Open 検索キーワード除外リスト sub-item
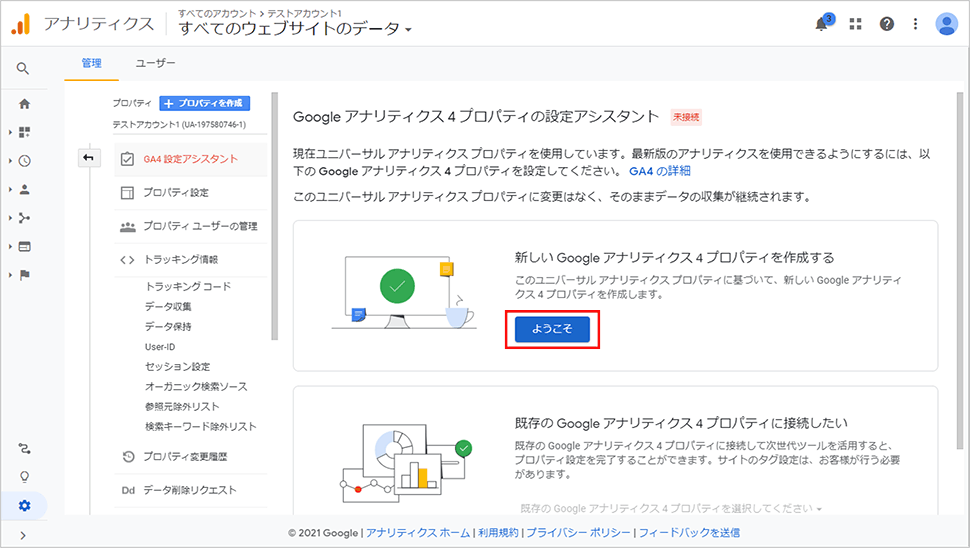 point(200,426)
